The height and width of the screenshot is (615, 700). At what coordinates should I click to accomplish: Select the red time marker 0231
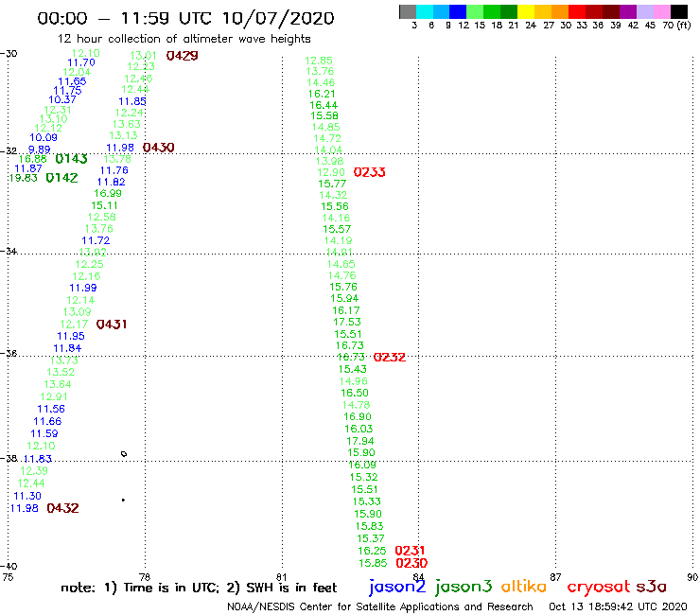coord(411,551)
